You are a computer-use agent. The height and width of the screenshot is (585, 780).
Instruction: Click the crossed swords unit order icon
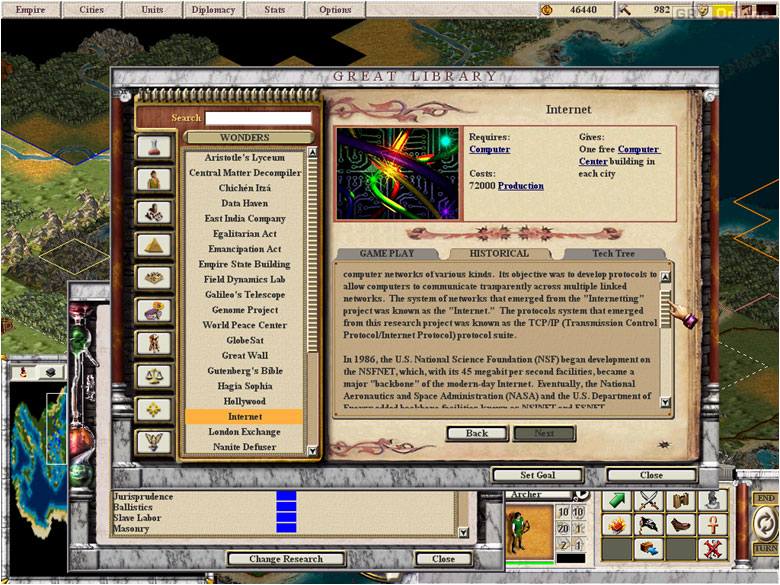coord(650,501)
